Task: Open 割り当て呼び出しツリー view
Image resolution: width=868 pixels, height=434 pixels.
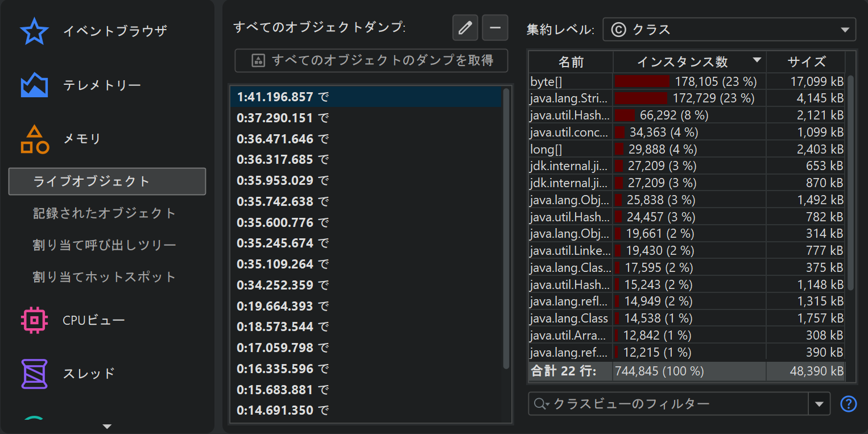Action: (x=105, y=245)
